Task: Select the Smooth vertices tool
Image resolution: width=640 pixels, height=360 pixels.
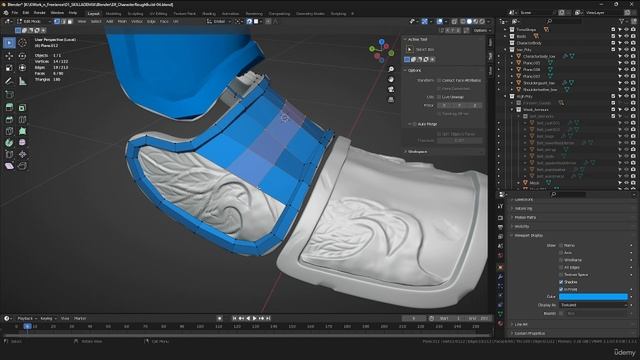Action: [x=22, y=143]
